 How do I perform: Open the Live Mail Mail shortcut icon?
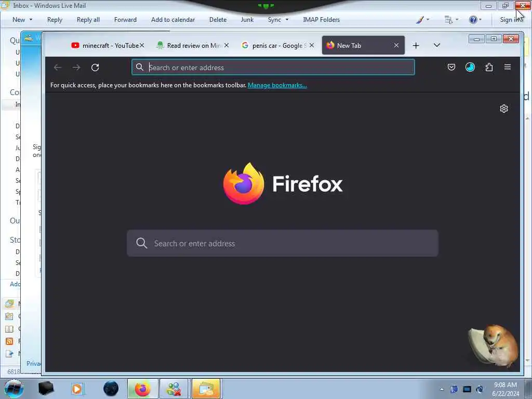(9, 303)
